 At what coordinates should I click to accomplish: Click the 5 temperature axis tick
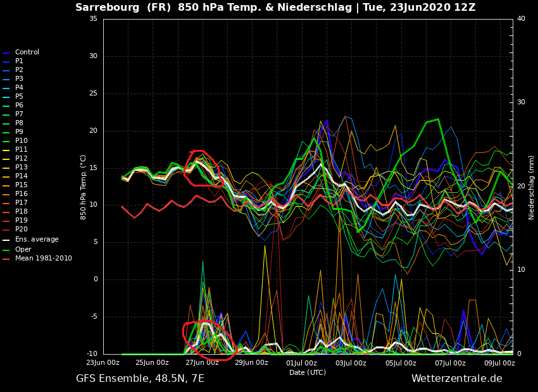tap(96, 242)
